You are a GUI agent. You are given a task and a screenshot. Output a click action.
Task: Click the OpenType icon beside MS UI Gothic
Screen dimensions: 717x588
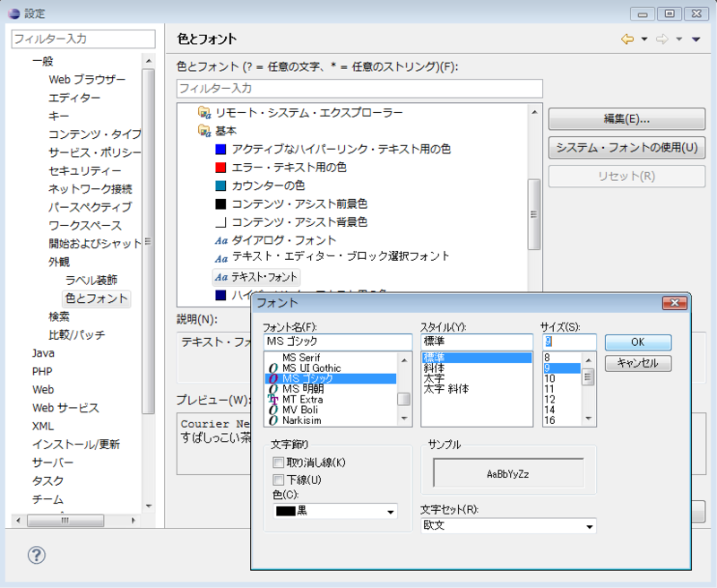(x=273, y=368)
